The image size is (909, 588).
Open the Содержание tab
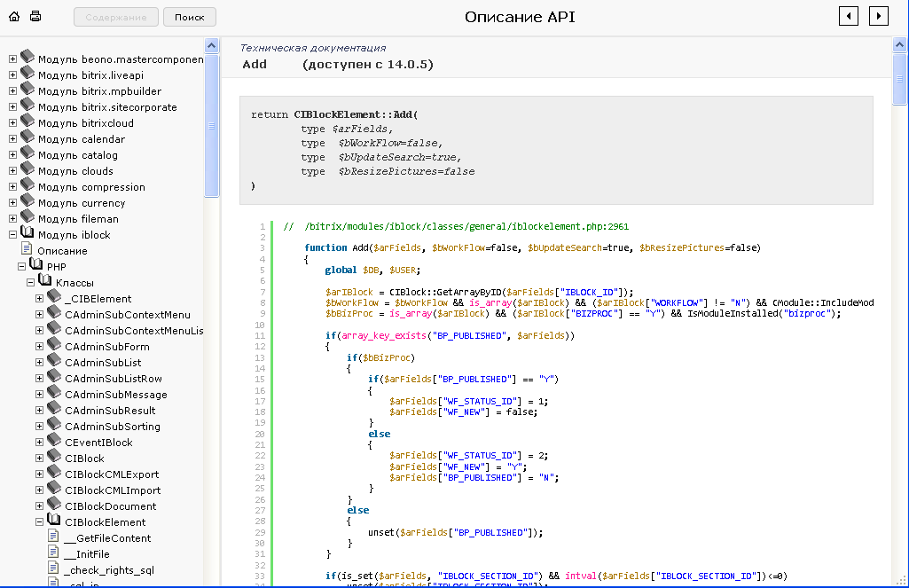pyautogui.click(x=116, y=17)
